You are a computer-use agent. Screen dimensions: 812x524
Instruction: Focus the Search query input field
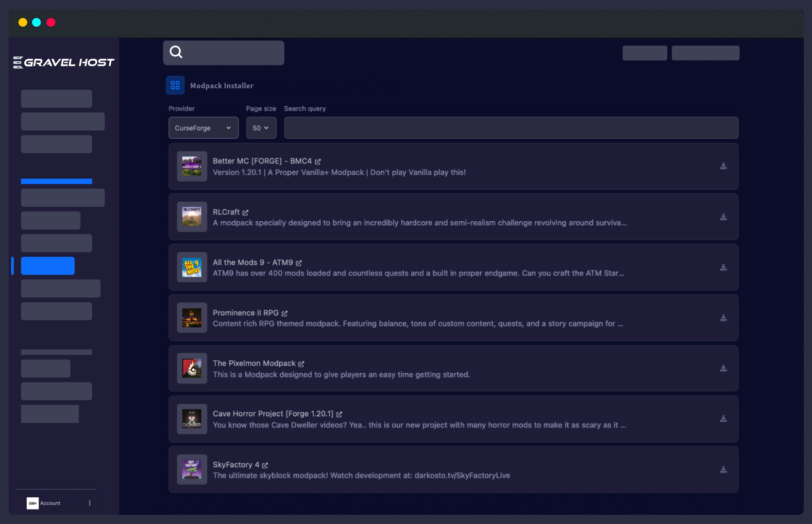(x=511, y=128)
